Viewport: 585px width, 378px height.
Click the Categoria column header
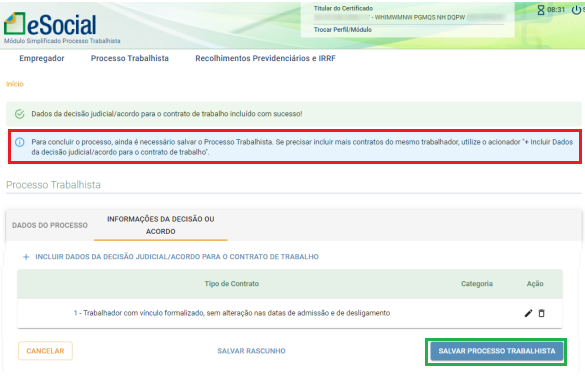click(477, 284)
